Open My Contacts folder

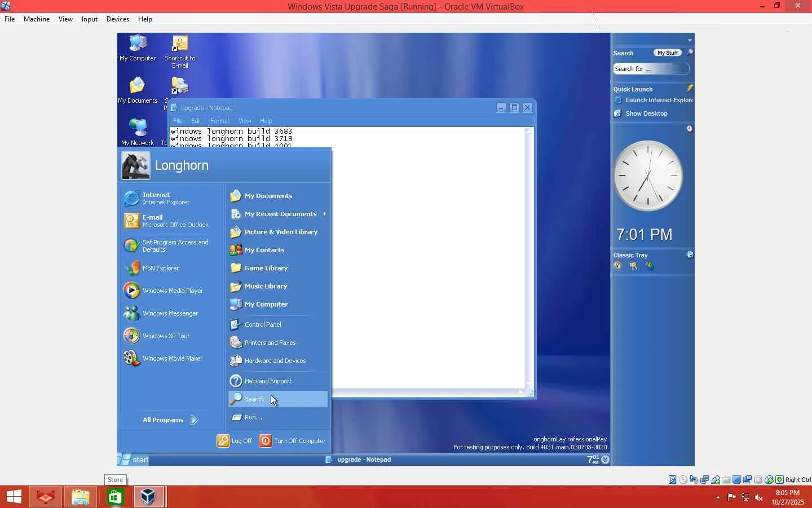(x=278, y=250)
